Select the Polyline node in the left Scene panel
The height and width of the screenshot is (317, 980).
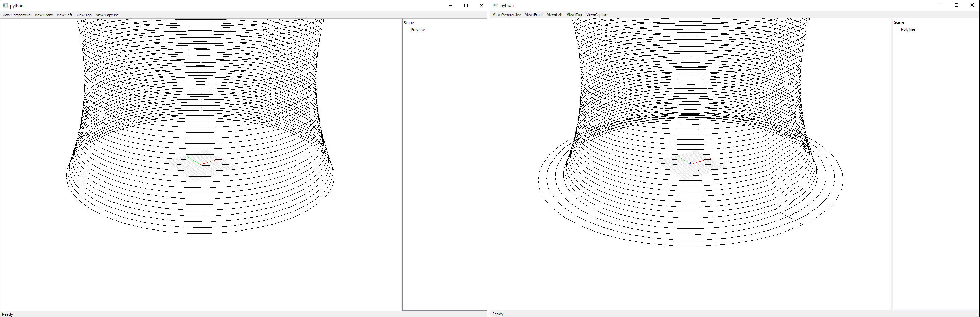417,29
